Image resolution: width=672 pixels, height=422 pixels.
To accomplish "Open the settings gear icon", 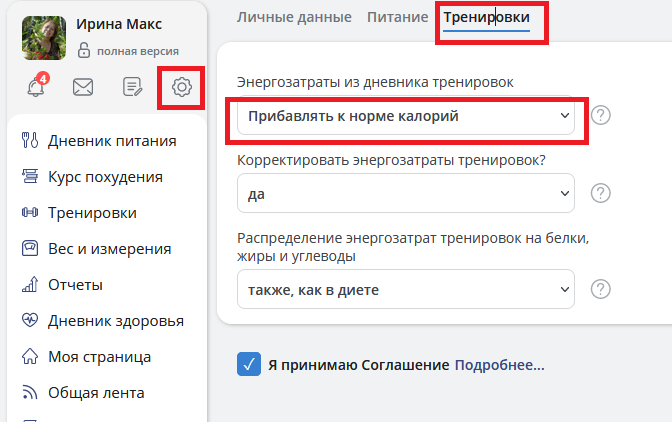I will tap(182, 88).
